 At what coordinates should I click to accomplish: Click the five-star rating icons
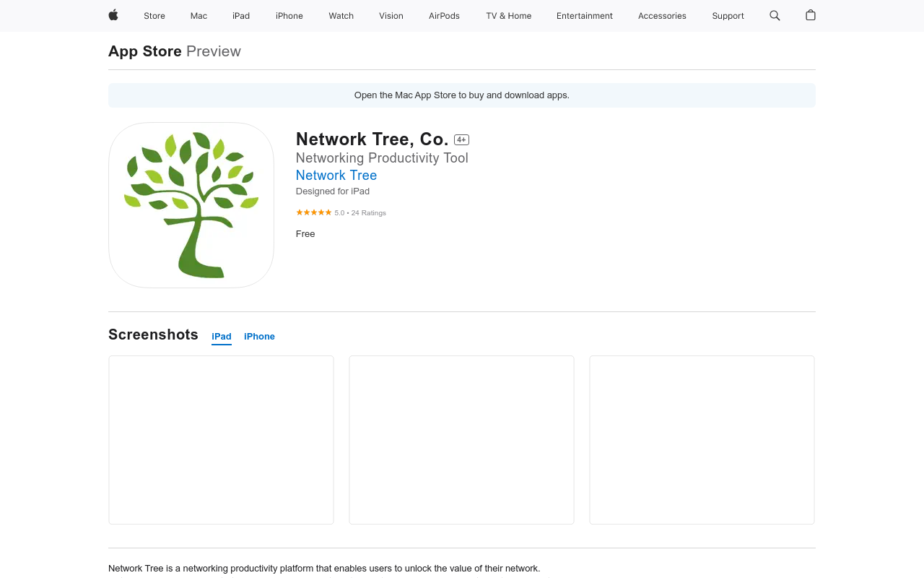(314, 212)
